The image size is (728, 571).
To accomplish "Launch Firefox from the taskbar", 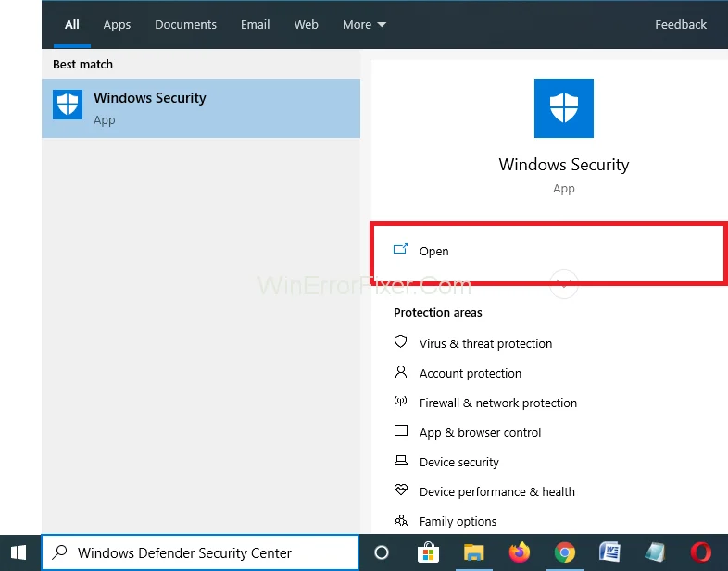I will [x=519, y=552].
